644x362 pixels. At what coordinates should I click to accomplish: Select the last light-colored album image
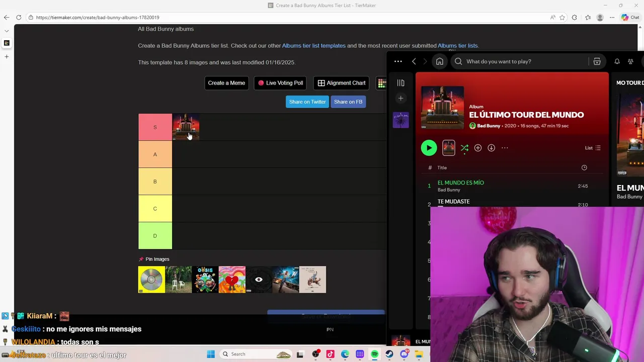pos(312,280)
